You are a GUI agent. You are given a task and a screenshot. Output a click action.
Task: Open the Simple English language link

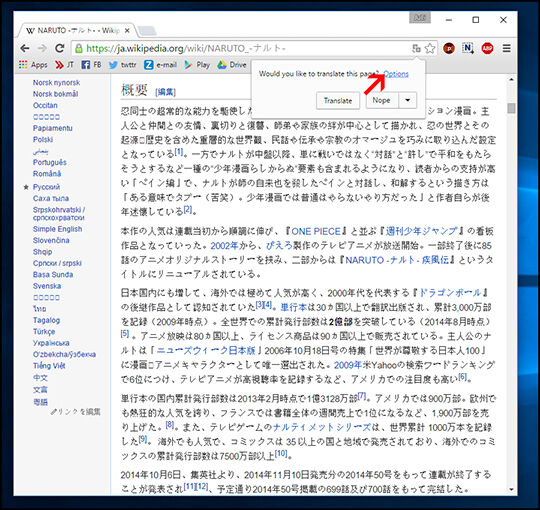58,229
